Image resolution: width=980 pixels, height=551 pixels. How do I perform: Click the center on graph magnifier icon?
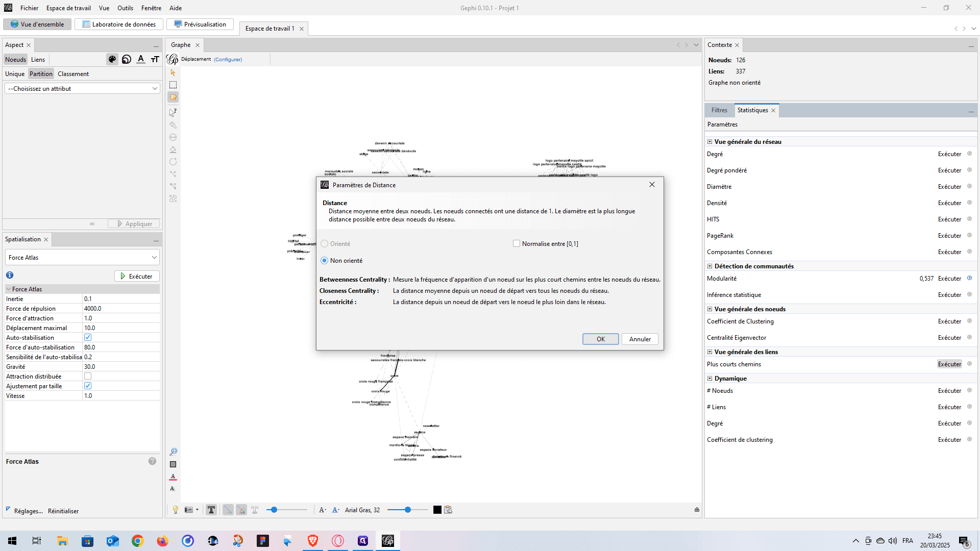point(173,452)
